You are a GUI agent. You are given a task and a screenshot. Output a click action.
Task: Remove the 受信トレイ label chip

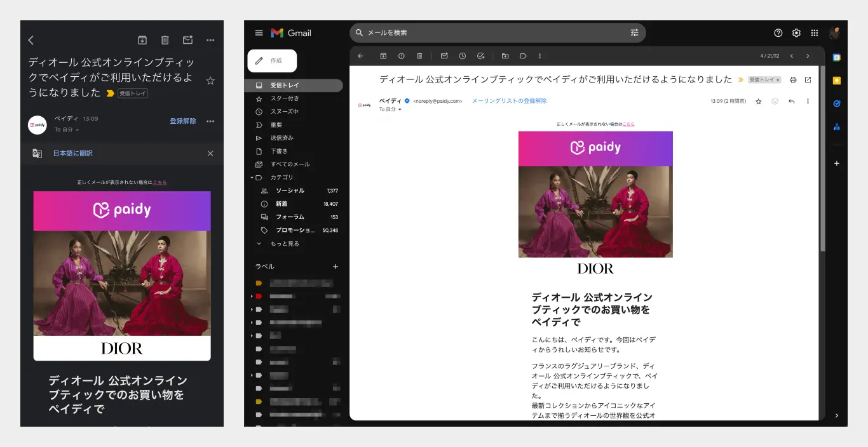click(778, 80)
